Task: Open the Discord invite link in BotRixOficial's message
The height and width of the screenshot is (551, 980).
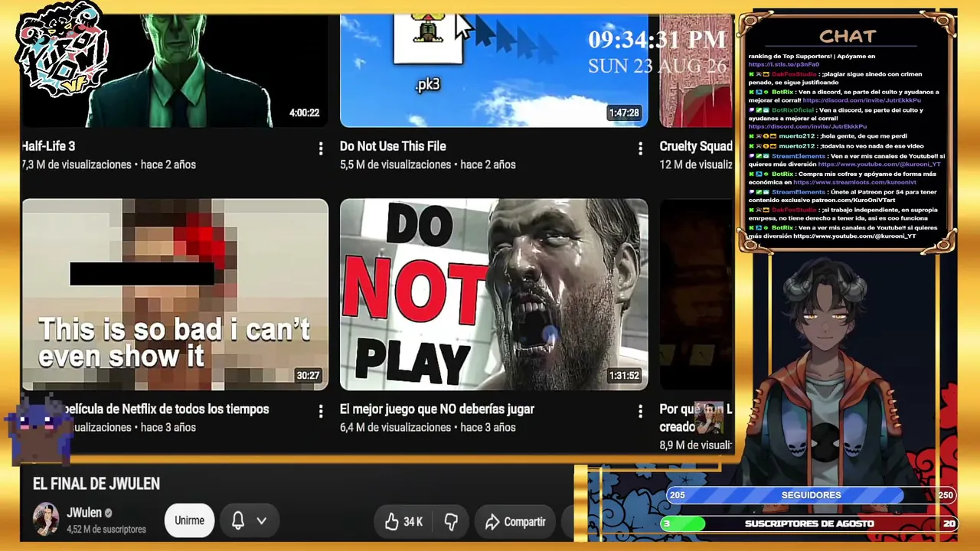Action: tap(807, 127)
